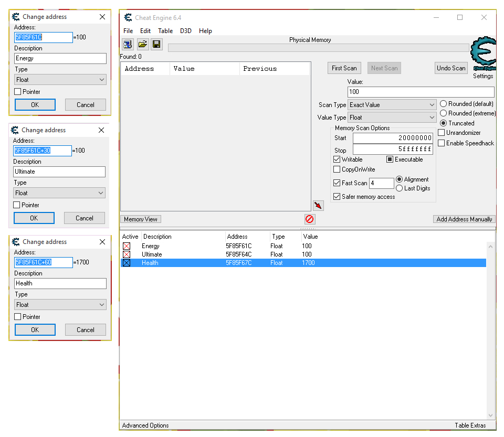Open a cheat table with folder icon
This screenshot has height=437, width=504.
(x=142, y=44)
